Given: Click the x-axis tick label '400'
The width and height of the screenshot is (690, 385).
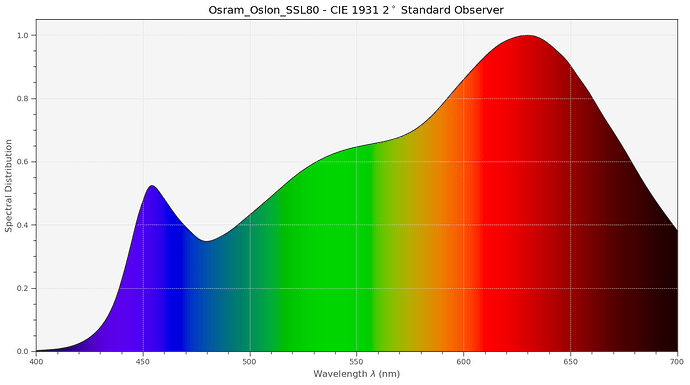Looking at the screenshot, I should 36,362.
